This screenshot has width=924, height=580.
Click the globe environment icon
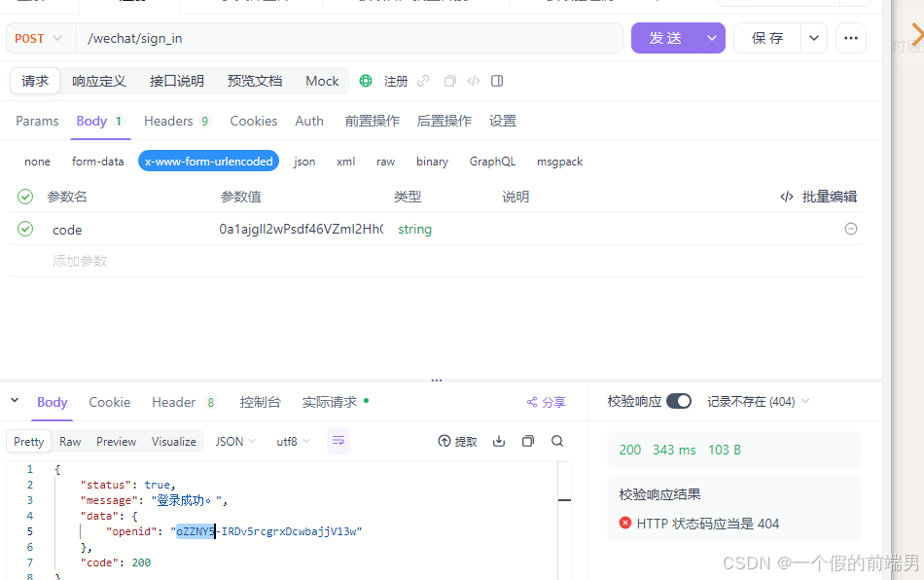point(366,81)
